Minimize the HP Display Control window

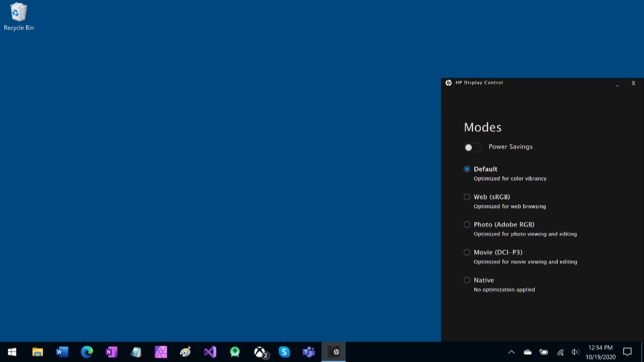pyautogui.click(x=617, y=83)
